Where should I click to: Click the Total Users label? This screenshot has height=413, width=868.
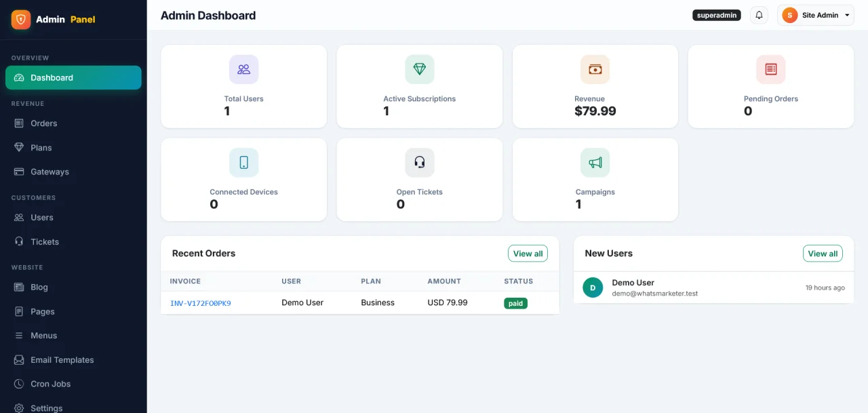[x=244, y=99]
